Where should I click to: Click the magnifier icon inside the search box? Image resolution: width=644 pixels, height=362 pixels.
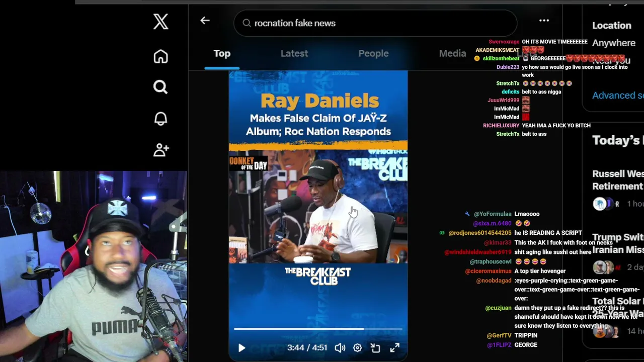247,23
